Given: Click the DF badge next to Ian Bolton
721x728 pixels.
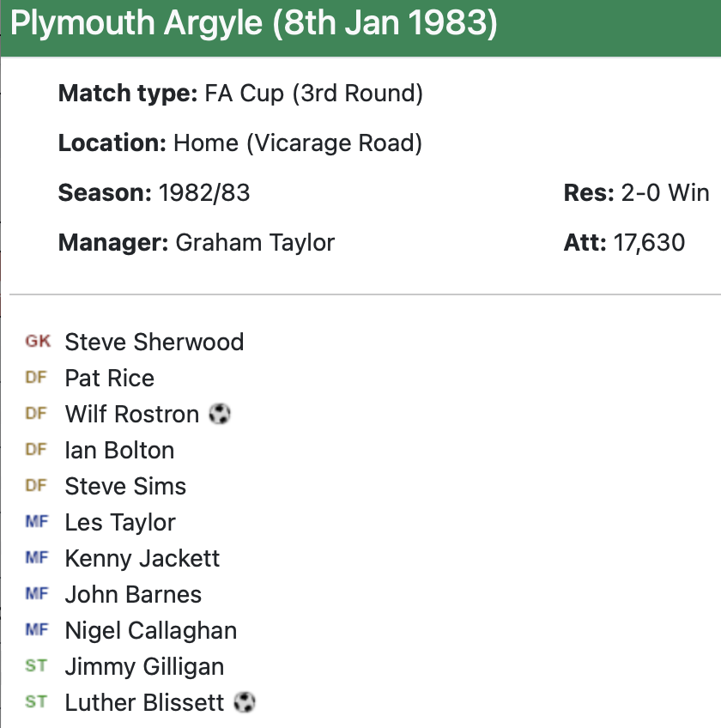Looking at the screenshot, I should click(36, 451).
